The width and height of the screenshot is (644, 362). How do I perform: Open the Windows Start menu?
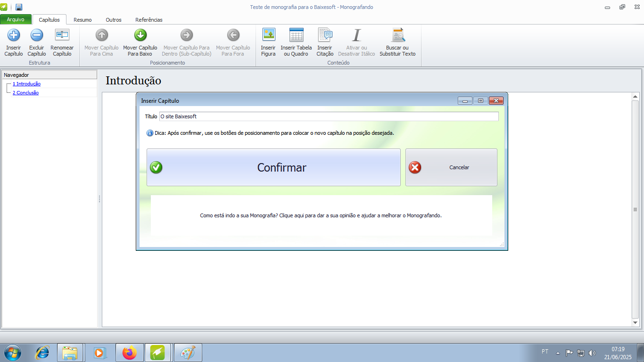coord(12,353)
